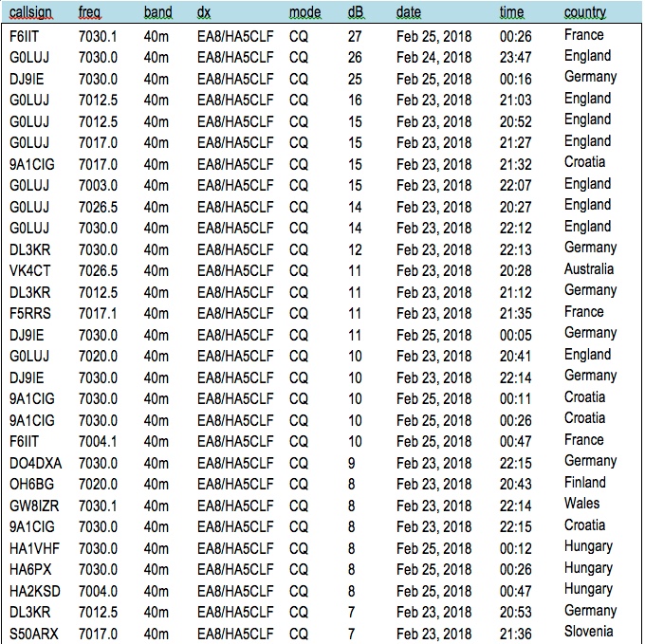645x644 pixels.
Task: Select the Feb 24, 2018 date cell
Action: tap(433, 57)
